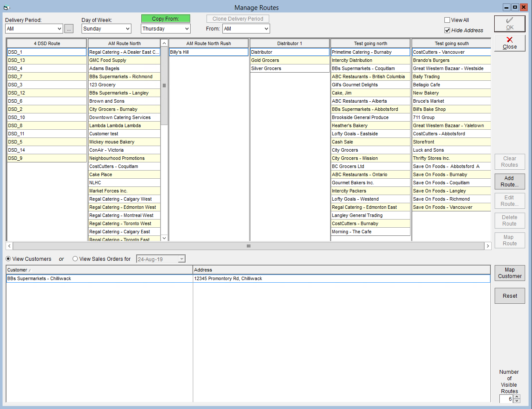Click the Clear Routes button
The width and height of the screenshot is (532, 409).
[510, 162]
